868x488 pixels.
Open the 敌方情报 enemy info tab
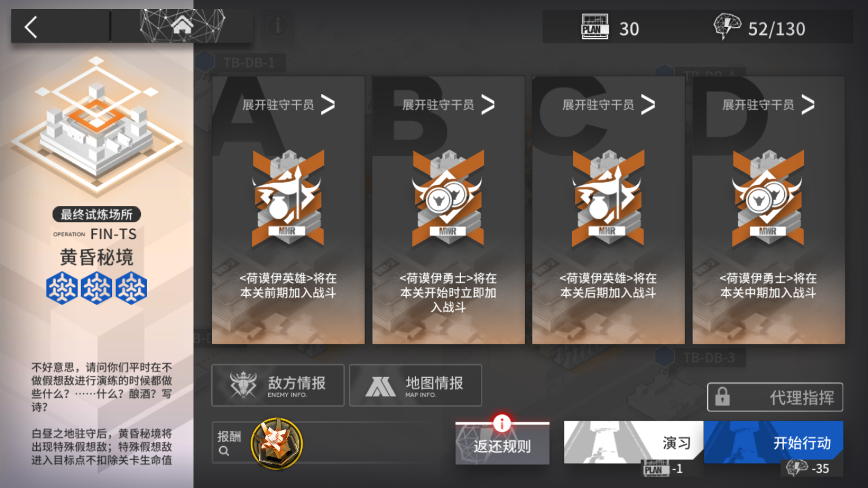click(x=278, y=385)
